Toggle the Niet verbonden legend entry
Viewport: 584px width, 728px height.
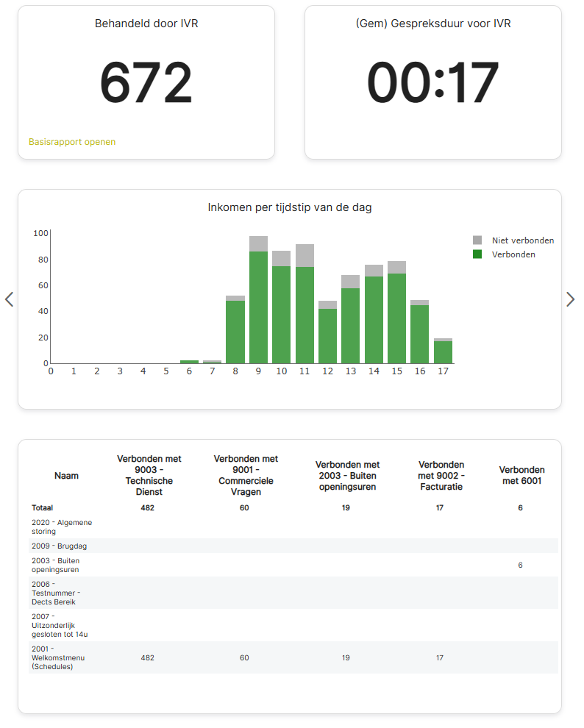(x=522, y=240)
